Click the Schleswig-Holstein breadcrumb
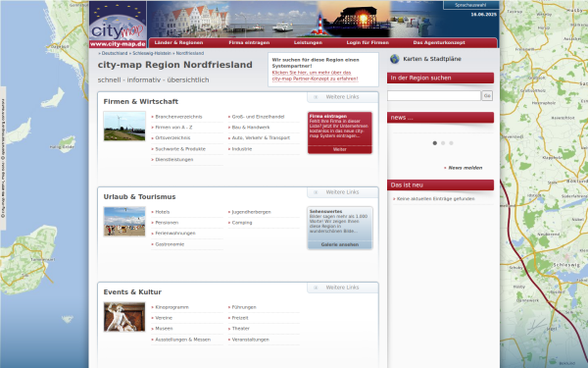The image size is (588, 368). [x=152, y=53]
